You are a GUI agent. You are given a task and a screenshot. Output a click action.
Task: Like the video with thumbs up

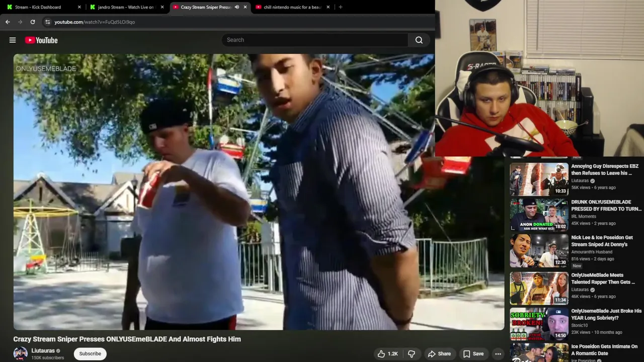point(387,354)
